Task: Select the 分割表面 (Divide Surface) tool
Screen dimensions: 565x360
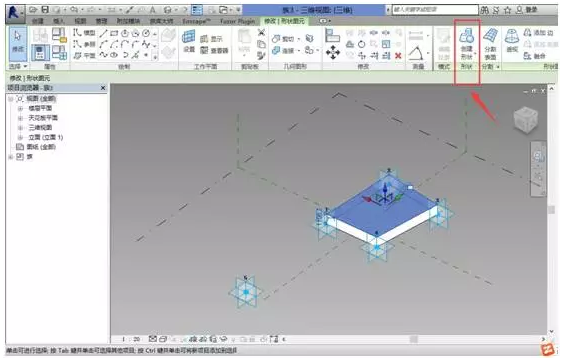Action: click(x=490, y=44)
